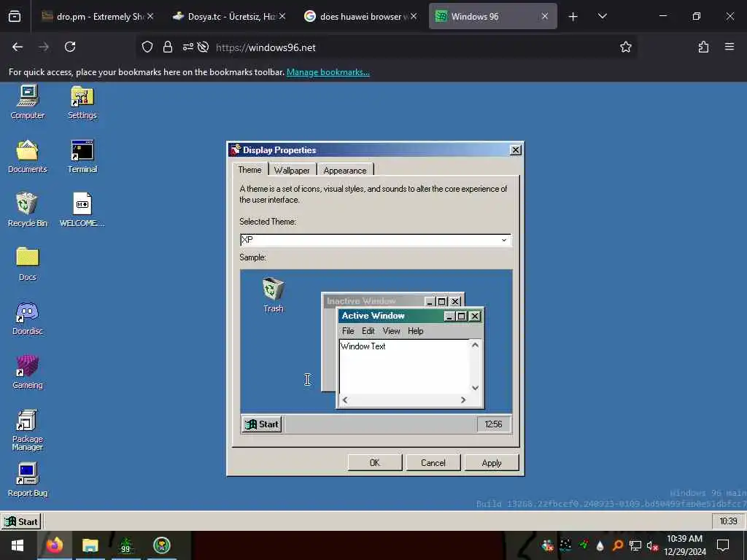Switch to the Theme tab
The width and height of the screenshot is (747, 560).
pyautogui.click(x=249, y=170)
